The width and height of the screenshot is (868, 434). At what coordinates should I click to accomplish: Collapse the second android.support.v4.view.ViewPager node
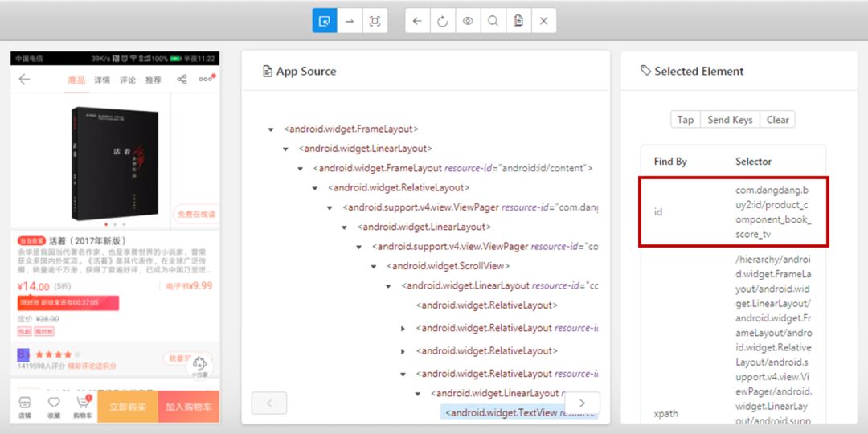pyautogui.click(x=358, y=247)
